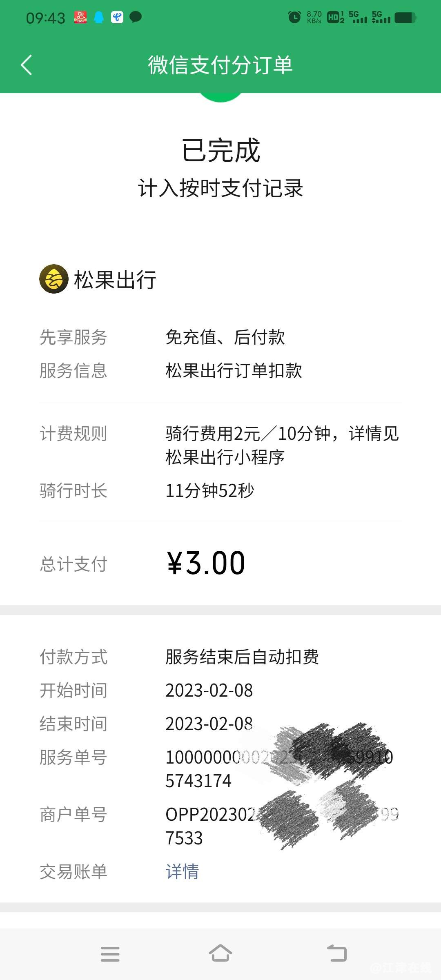Select the ¥3.00 total payment amount
441x980 pixels.
click(x=206, y=563)
